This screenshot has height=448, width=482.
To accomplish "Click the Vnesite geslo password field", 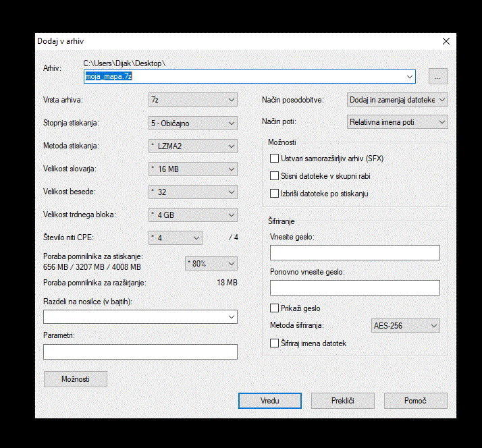I will point(354,253).
